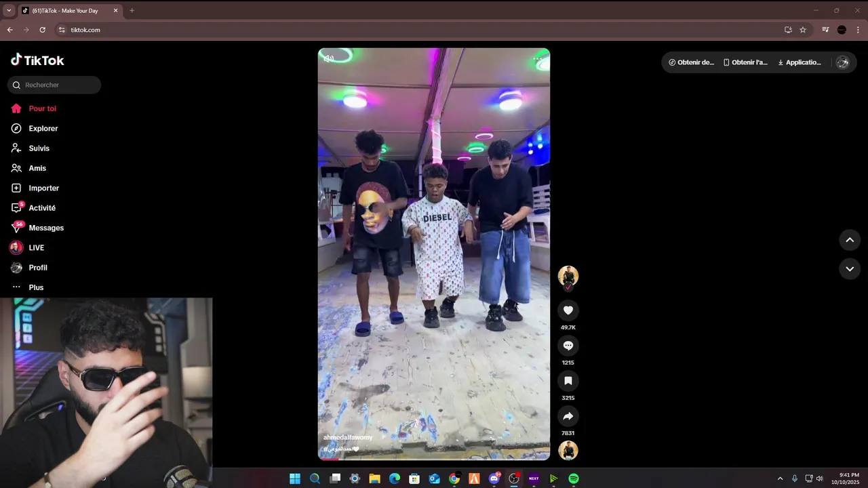868x488 pixels.
Task: Open the sound disc at bottom
Action: tap(568, 450)
